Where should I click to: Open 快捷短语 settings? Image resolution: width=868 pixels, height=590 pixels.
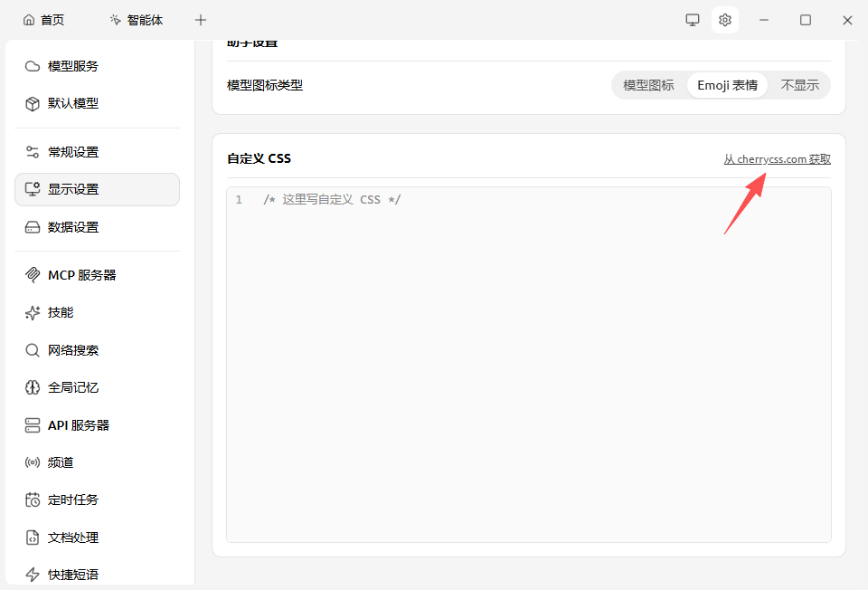98,575
